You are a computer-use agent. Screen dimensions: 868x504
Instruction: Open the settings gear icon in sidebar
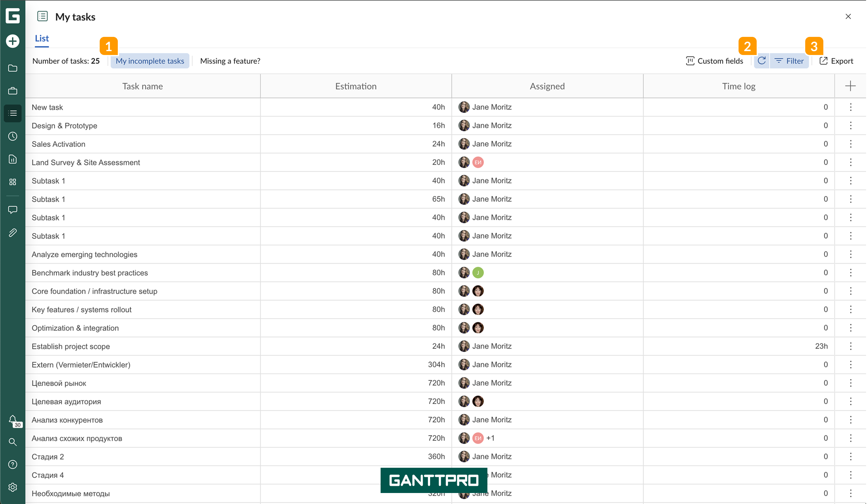[13, 488]
